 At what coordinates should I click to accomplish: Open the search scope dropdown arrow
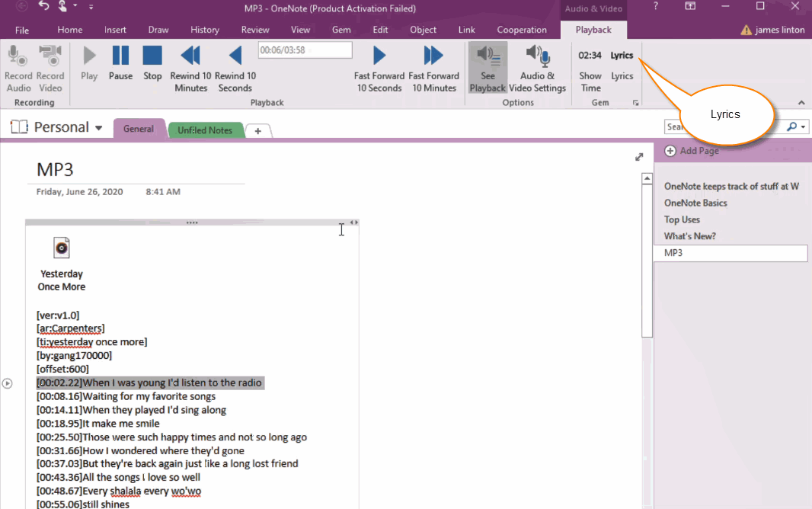pos(803,126)
